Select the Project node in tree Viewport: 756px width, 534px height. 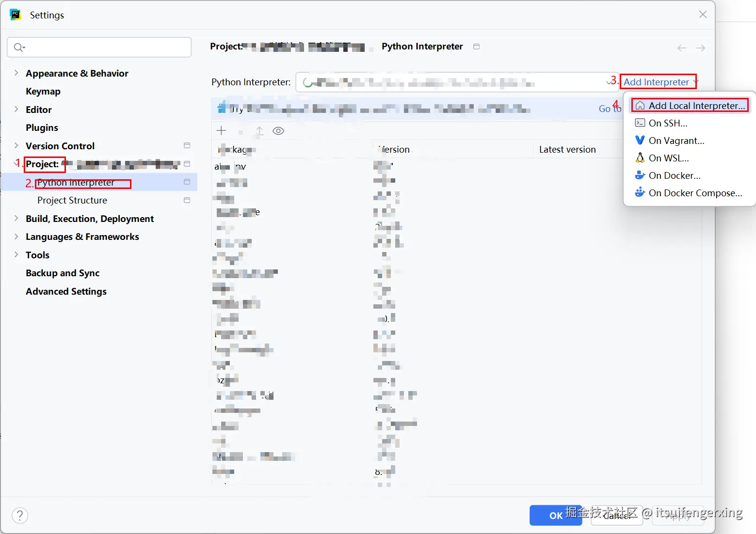[x=42, y=164]
